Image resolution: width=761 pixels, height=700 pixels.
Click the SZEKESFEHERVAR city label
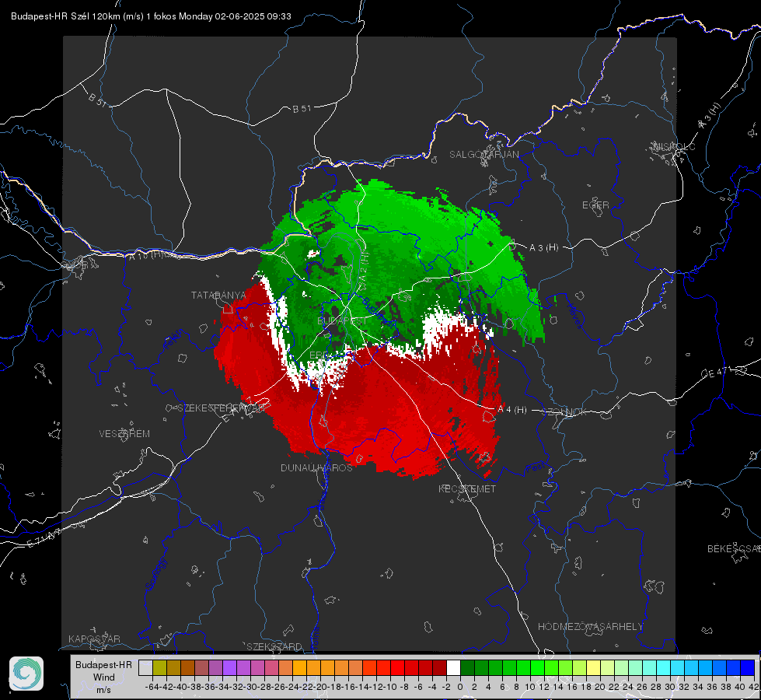[221, 408]
